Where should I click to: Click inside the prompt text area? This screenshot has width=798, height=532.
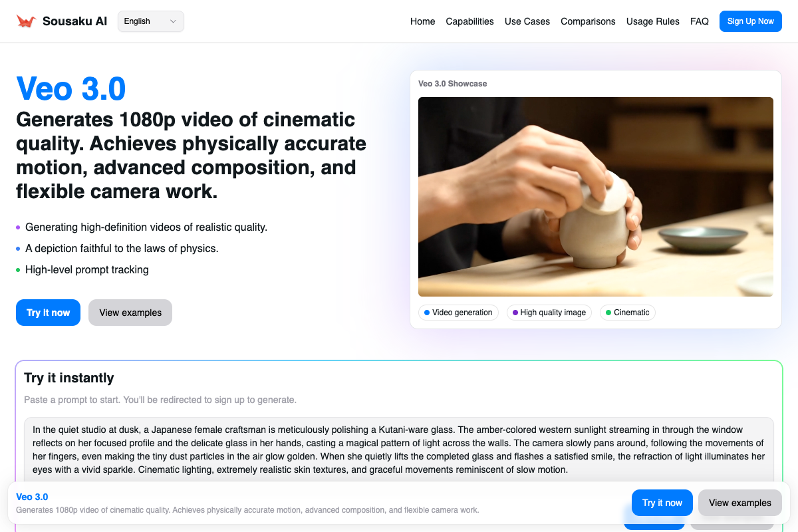399,450
